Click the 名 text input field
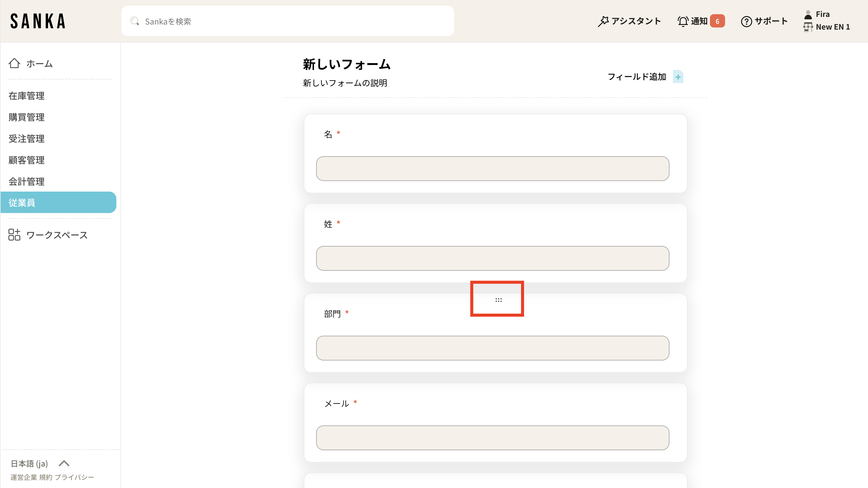868x488 pixels. pyautogui.click(x=492, y=168)
